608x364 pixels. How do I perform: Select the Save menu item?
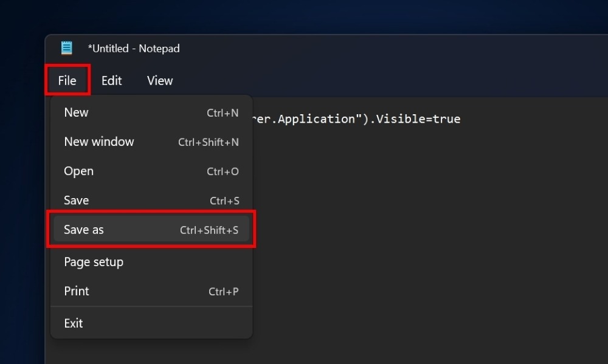tap(76, 201)
